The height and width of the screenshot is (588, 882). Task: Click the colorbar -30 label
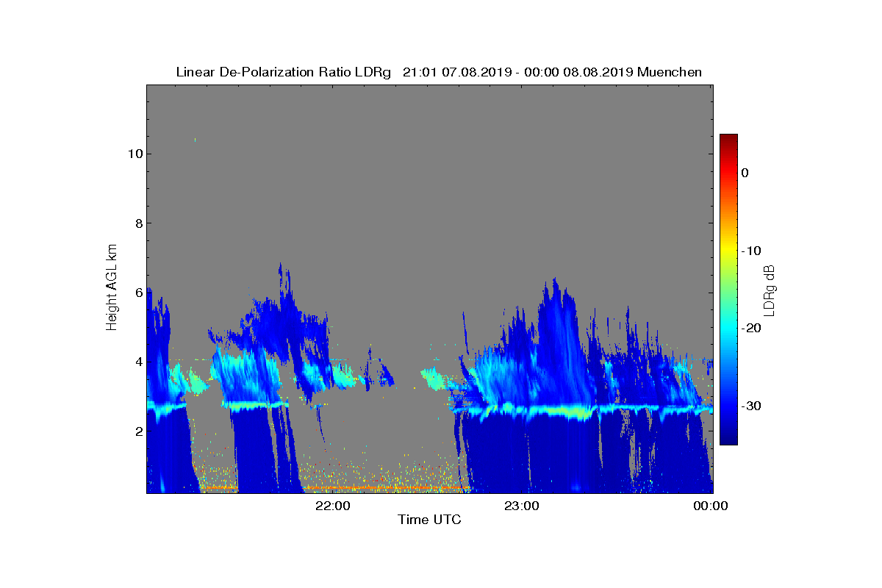coord(750,406)
